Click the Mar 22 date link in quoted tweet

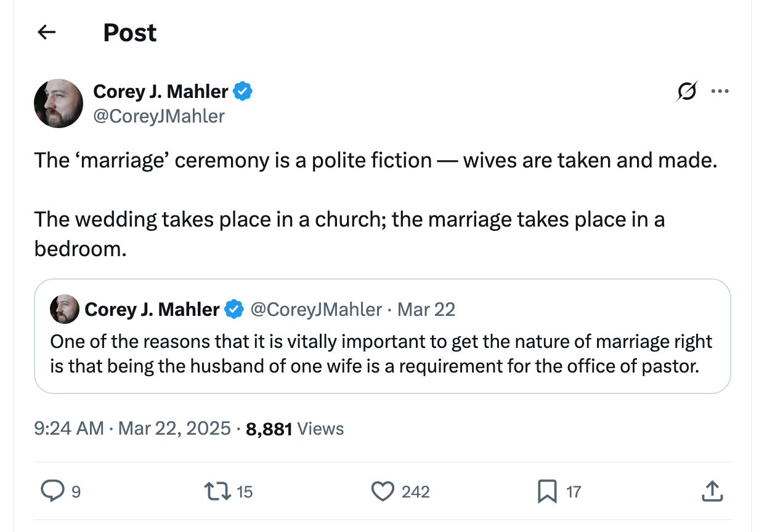(426, 309)
